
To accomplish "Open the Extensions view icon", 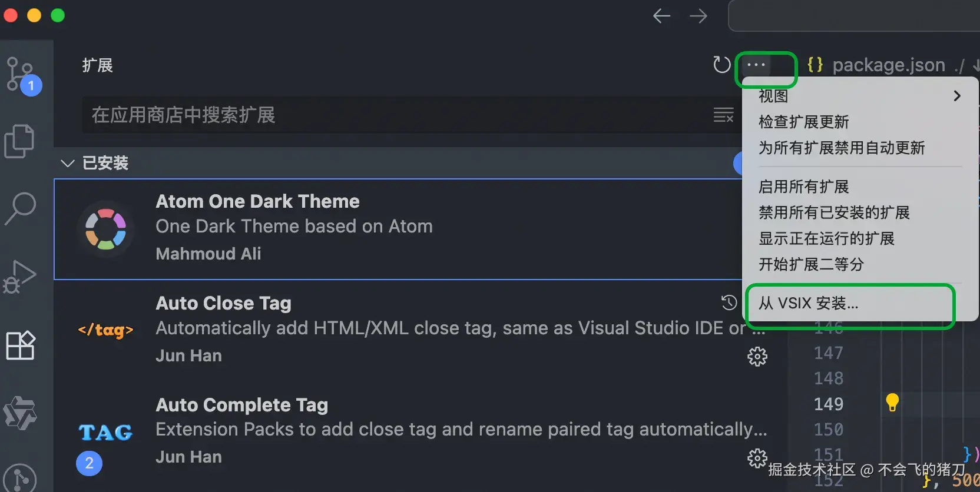I will tap(21, 345).
